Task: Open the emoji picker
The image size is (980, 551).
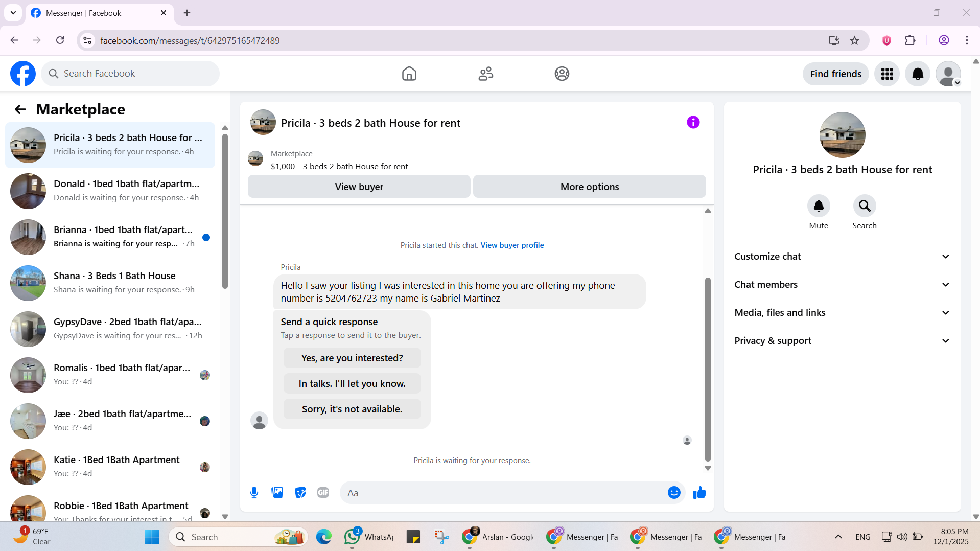Action: point(674,493)
